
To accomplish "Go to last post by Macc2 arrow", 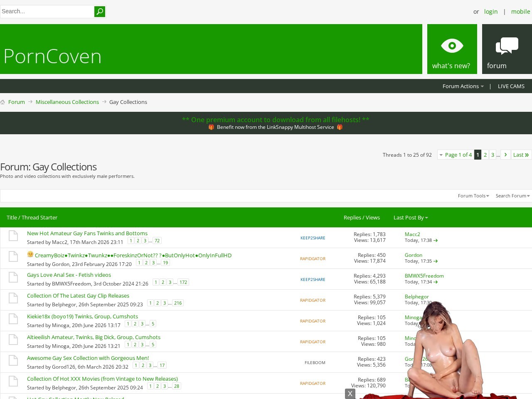I will (x=436, y=240).
